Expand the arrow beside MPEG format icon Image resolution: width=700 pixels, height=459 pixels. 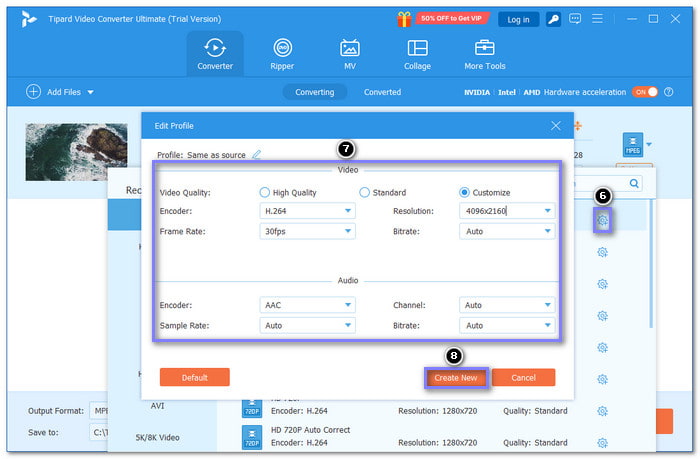pyautogui.click(x=649, y=144)
